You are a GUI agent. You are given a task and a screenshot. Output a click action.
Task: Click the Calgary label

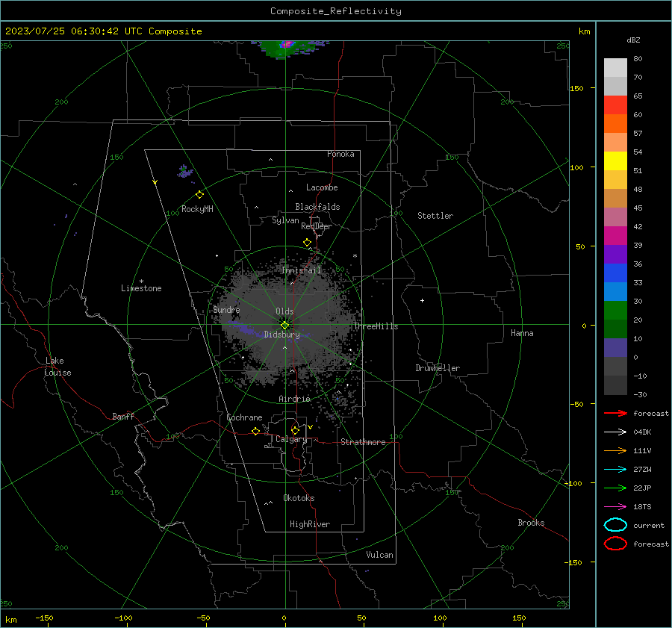pos(291,439)
